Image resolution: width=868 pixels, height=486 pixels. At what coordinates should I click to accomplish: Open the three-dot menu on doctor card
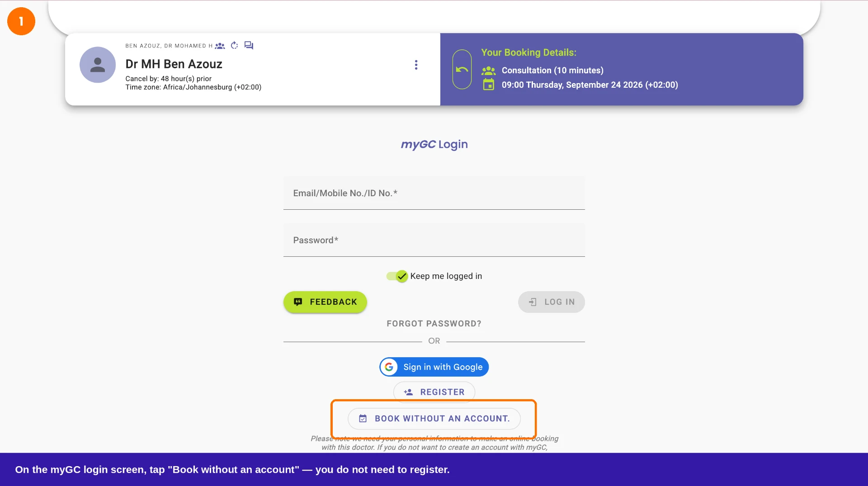click(x=416, y=65)
